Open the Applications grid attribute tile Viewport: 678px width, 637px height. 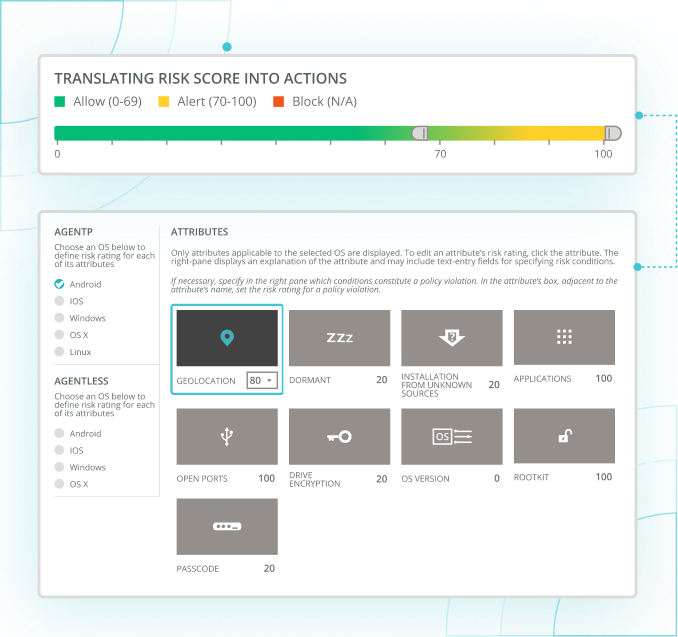(564, 338)
